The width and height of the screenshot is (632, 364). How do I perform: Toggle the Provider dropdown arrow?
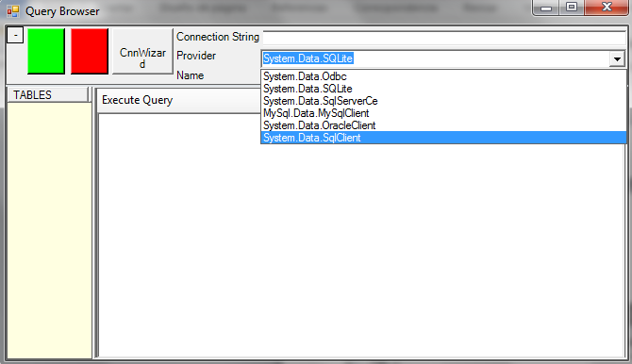tap(617, 58)
